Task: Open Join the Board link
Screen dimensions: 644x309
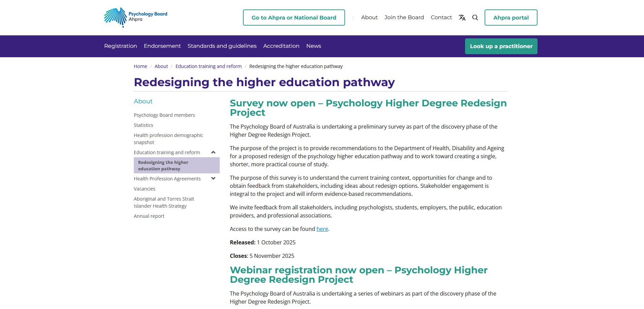Action: point(404,18)
